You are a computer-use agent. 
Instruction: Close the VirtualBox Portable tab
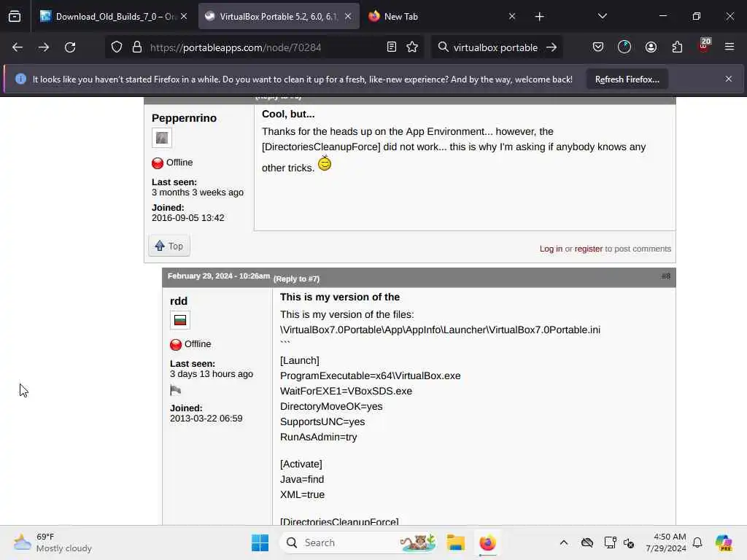coord(348,16)
